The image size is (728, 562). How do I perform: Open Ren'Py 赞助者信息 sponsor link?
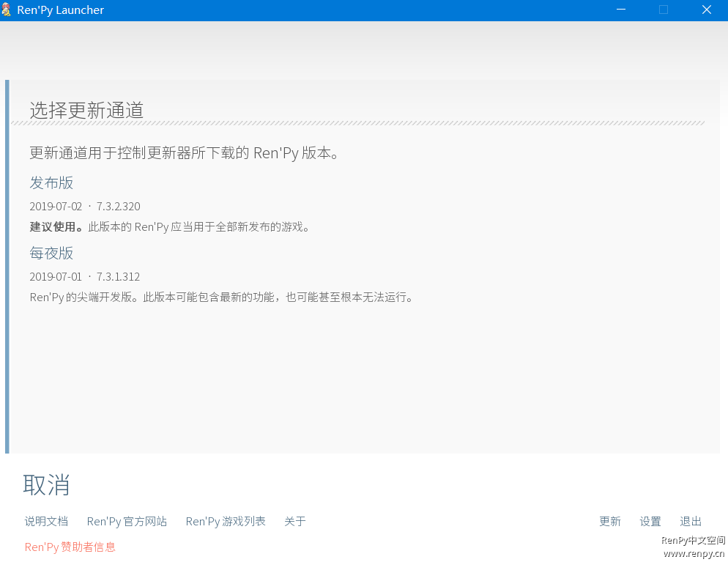[x=70, y=547]
